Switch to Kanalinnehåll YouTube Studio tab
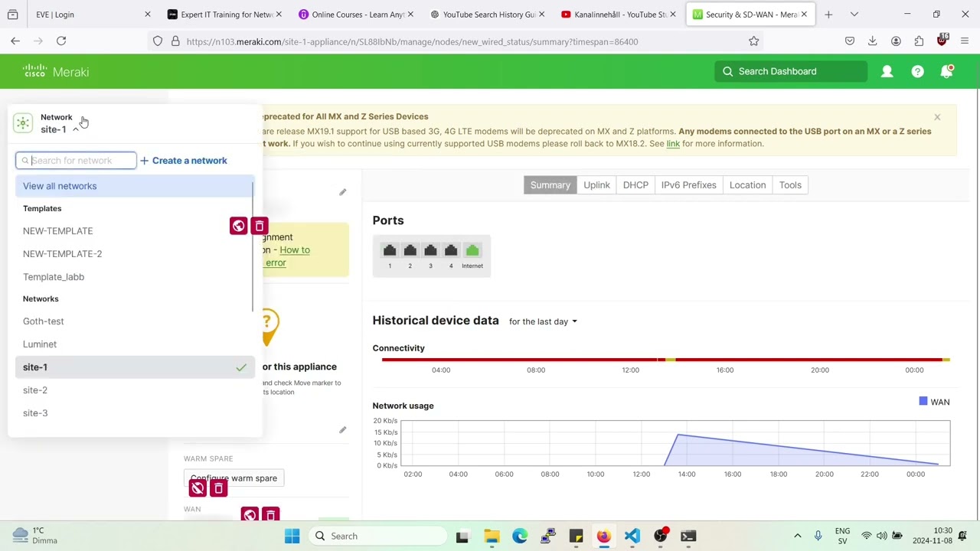The width and height of the screenshot is (980, 551). 619,15
